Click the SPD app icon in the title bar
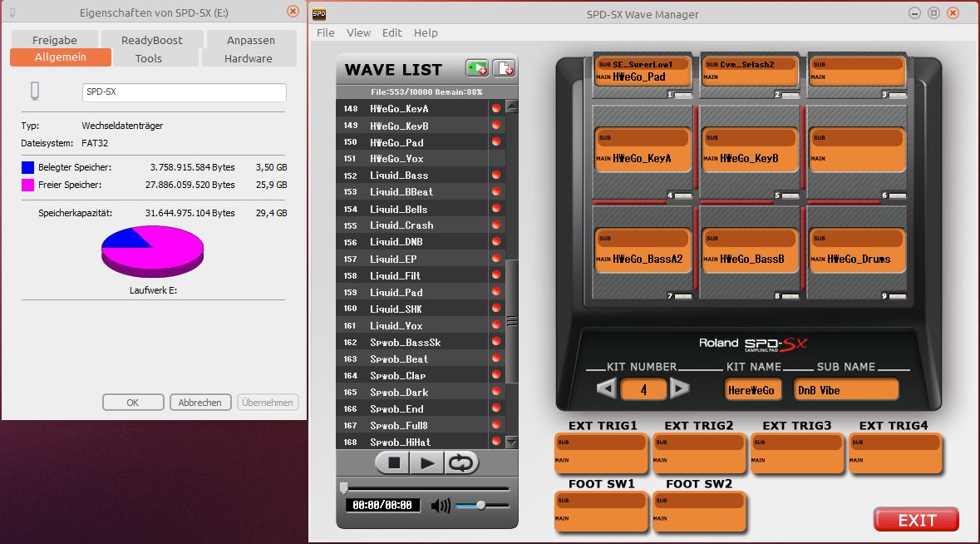The image size is (980, 544). click(318, 14)
